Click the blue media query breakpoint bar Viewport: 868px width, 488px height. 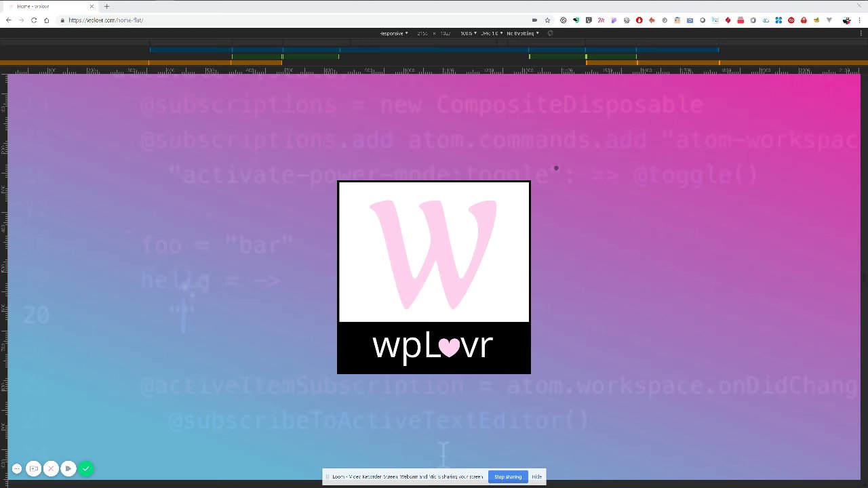[x=434, y=49]
